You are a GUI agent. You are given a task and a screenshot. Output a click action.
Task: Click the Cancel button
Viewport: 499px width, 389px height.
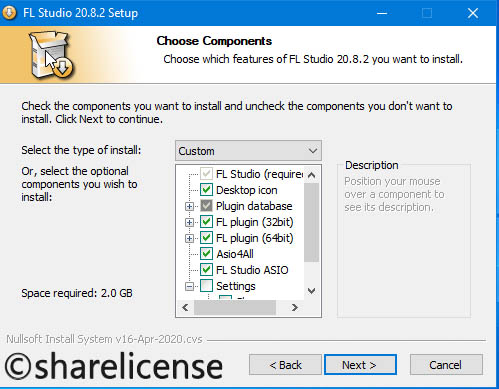[x=446, y=365]
